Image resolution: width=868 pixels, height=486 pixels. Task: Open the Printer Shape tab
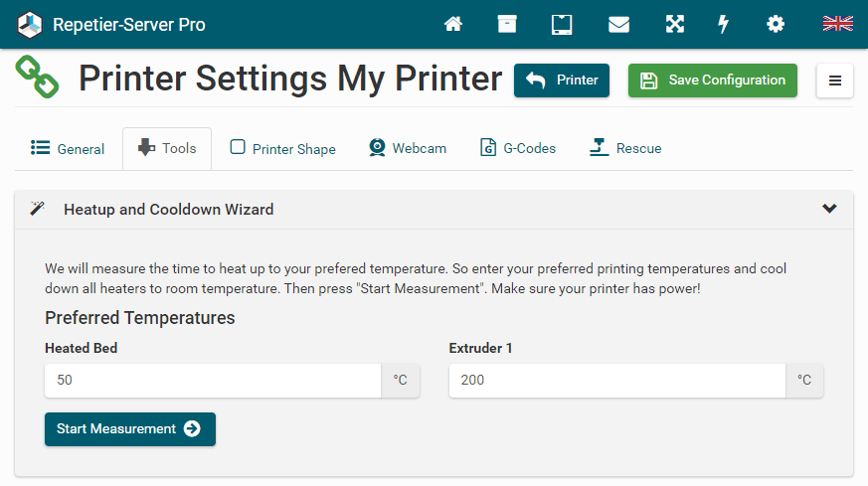[283, 149]
